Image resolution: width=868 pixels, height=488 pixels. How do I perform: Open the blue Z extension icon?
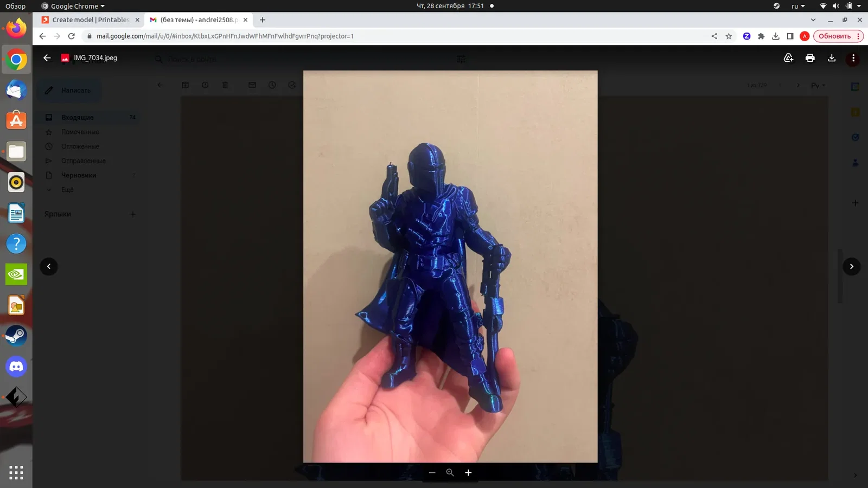coord(746,36)
